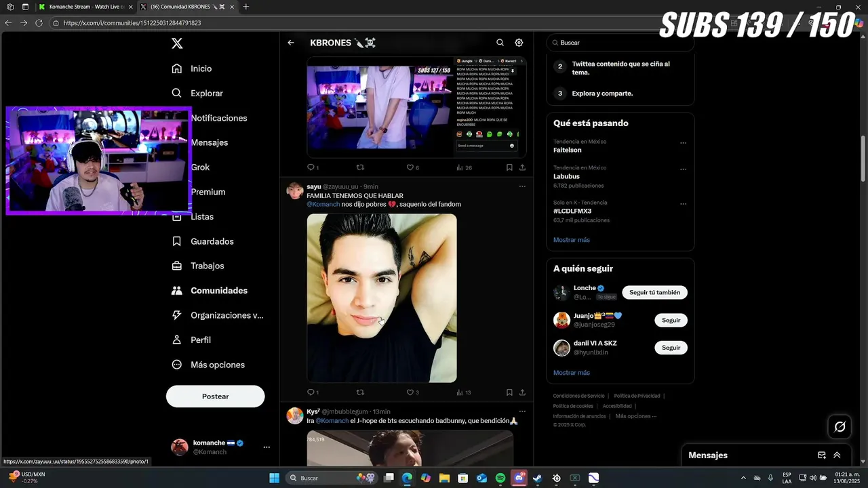The height and width of the screenshot is (488, 868).
Task: Click the Explorar magnifier icon
Action: [177, 93]
